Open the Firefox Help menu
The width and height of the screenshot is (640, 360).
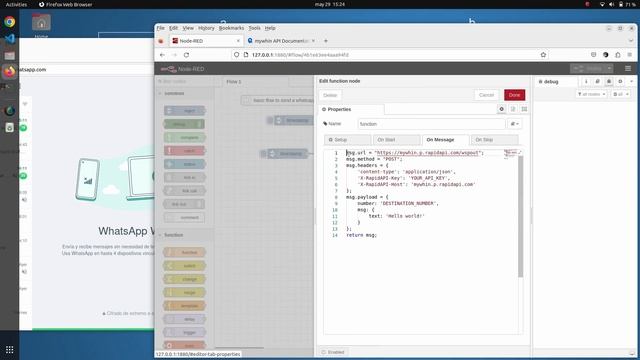click(270, 28)
